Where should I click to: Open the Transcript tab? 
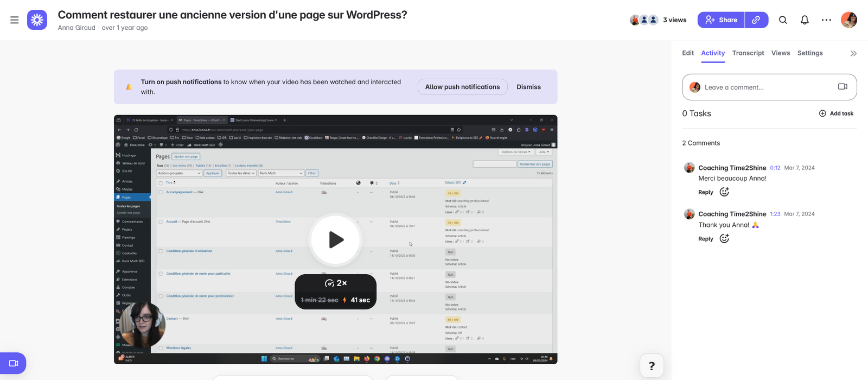(748, 53)
